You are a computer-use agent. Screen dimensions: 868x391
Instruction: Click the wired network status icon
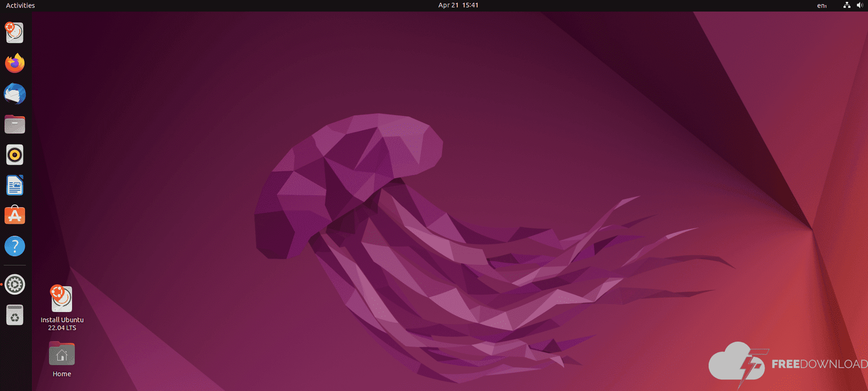(847, 6)
